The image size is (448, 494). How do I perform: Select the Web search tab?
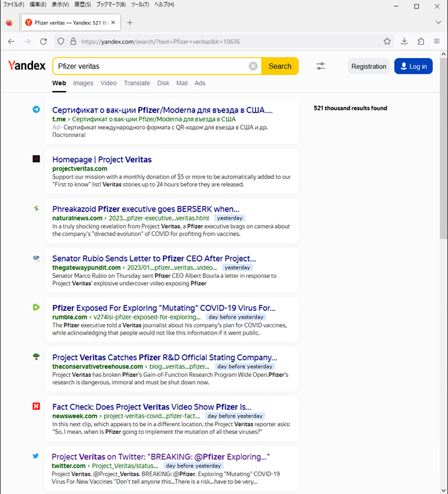(x=59, y=83)
